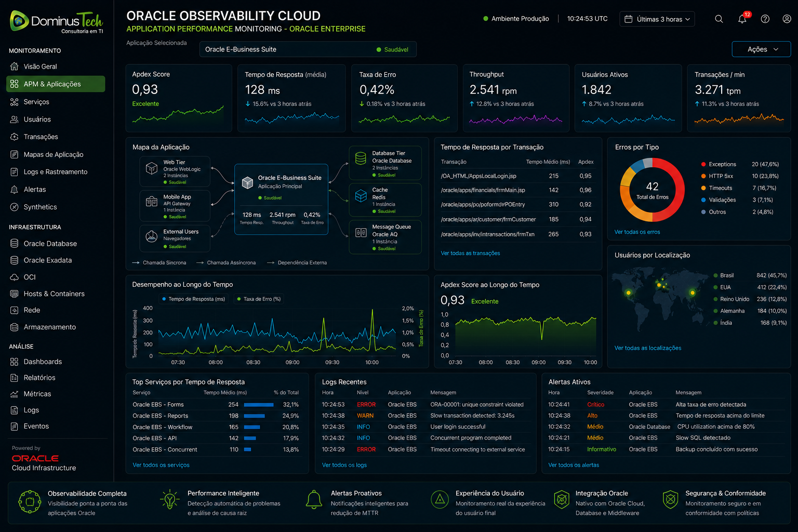Click the Logs e Rastreamento icon

pyautogui.click(x=15, y=172)
